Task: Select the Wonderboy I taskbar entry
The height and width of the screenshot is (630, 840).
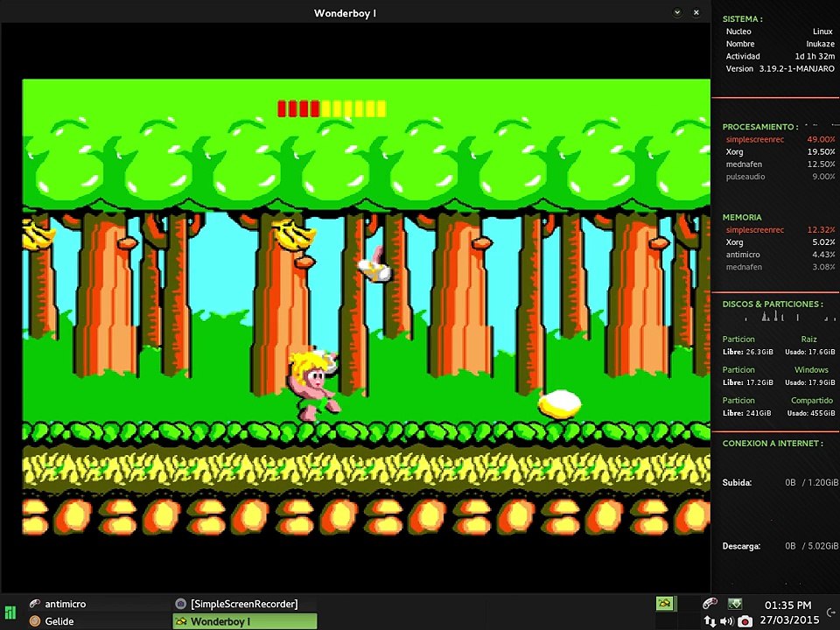Action: (244, 621)
